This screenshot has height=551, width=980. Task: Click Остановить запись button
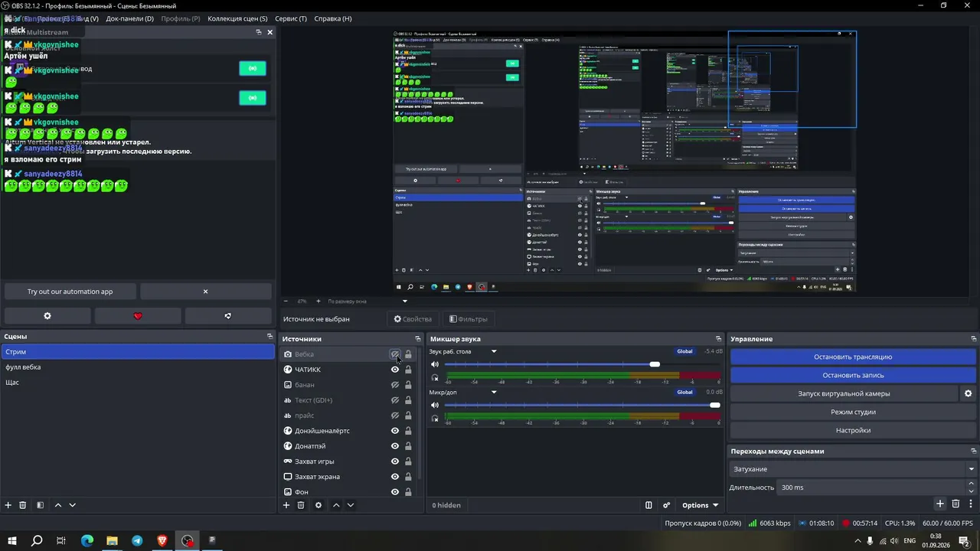(853, 375)
